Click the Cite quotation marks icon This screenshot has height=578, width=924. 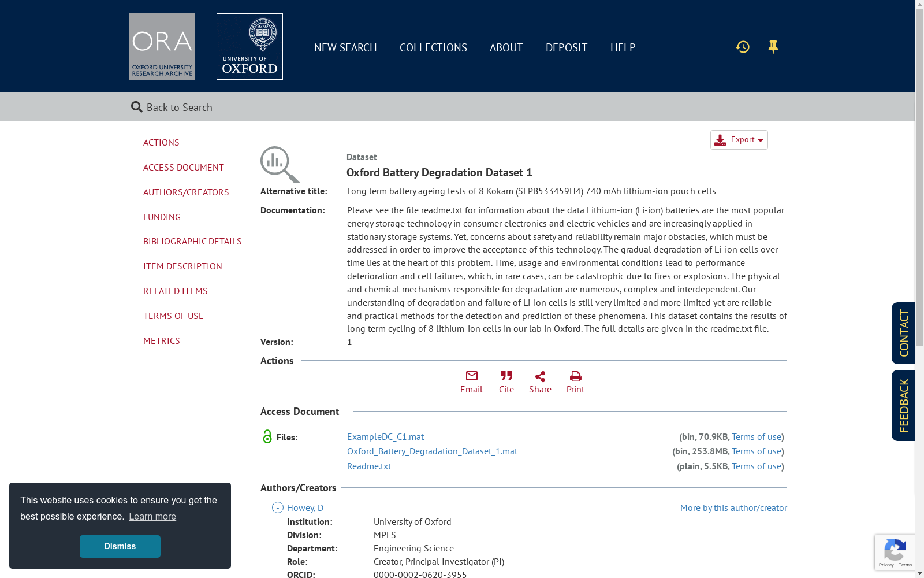(x=506, y=376)
